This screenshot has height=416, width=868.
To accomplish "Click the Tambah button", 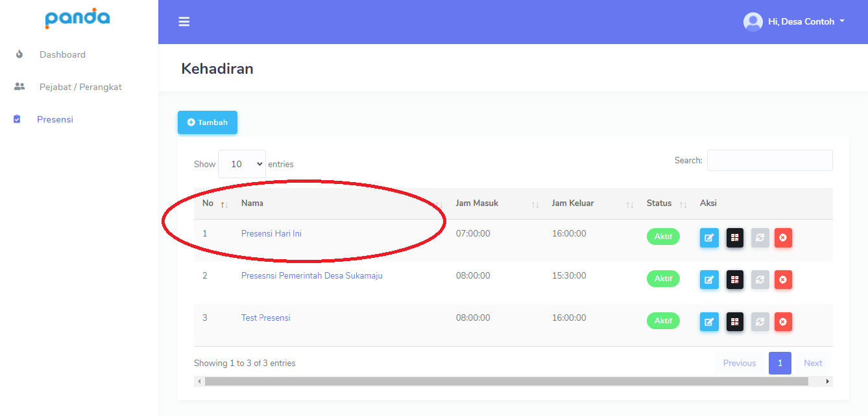I will (x=208, y=122).
